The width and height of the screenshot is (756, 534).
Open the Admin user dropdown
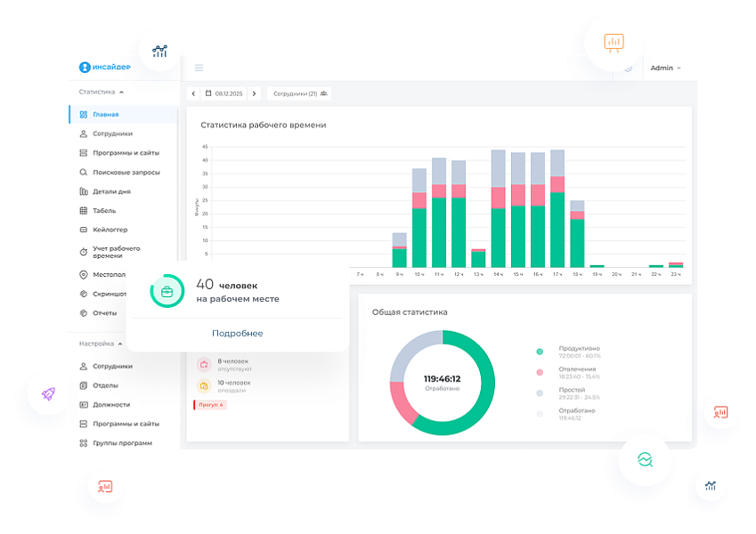664,68
